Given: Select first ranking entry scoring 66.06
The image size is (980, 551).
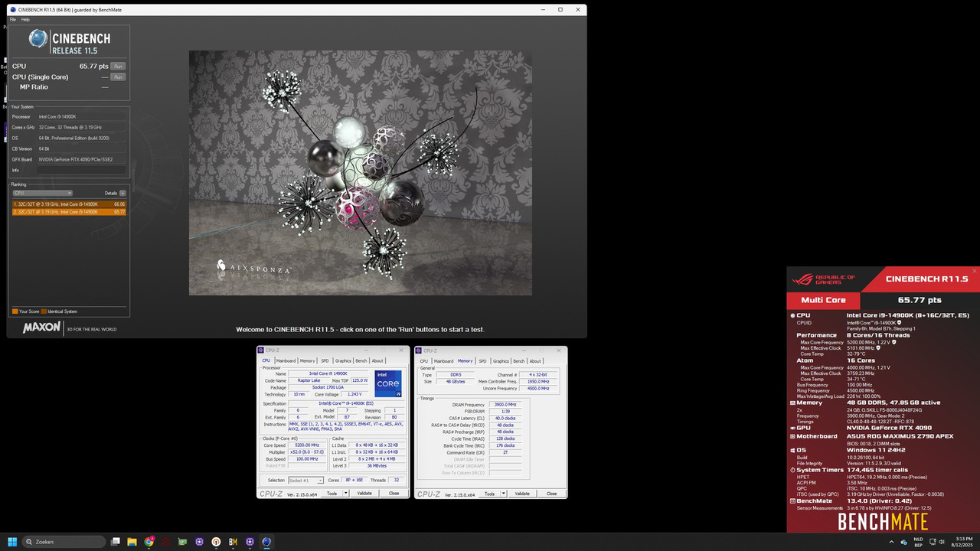Looking at the screenshot, I should coord(69,204).
